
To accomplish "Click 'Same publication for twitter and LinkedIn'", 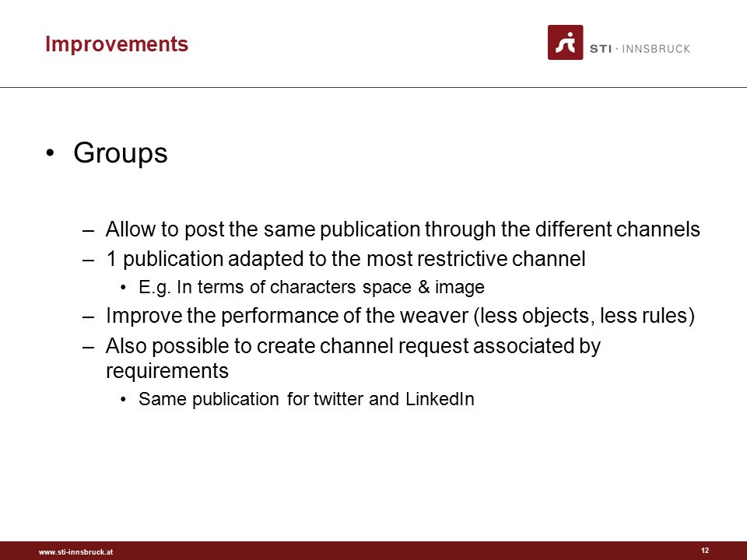I will [x=307, y=399].
